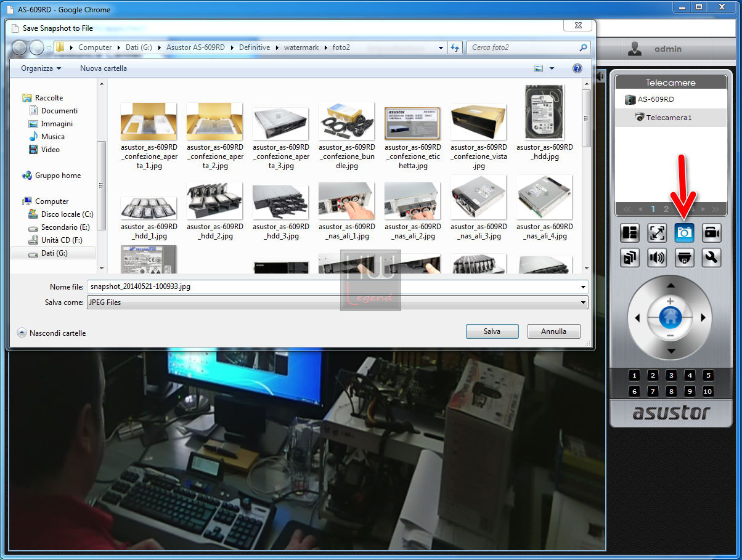
Task: Select preset position 1
Action: coord(635,375)
